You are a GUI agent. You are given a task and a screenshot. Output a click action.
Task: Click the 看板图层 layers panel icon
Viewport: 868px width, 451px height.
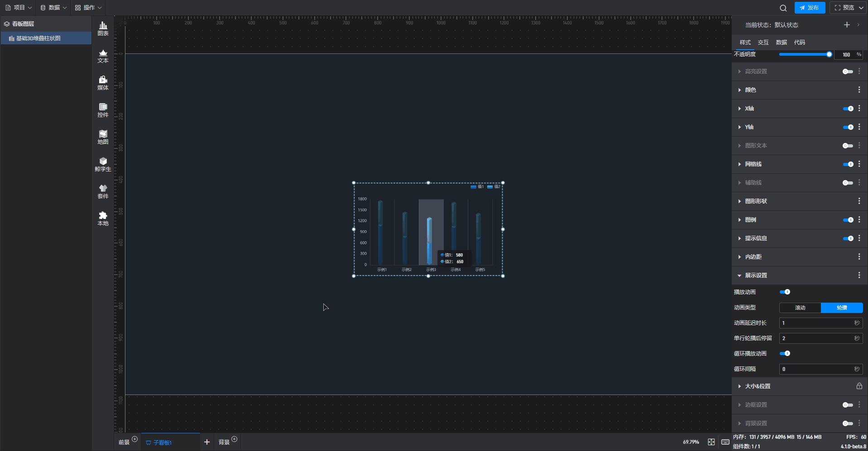coord(7,24)
